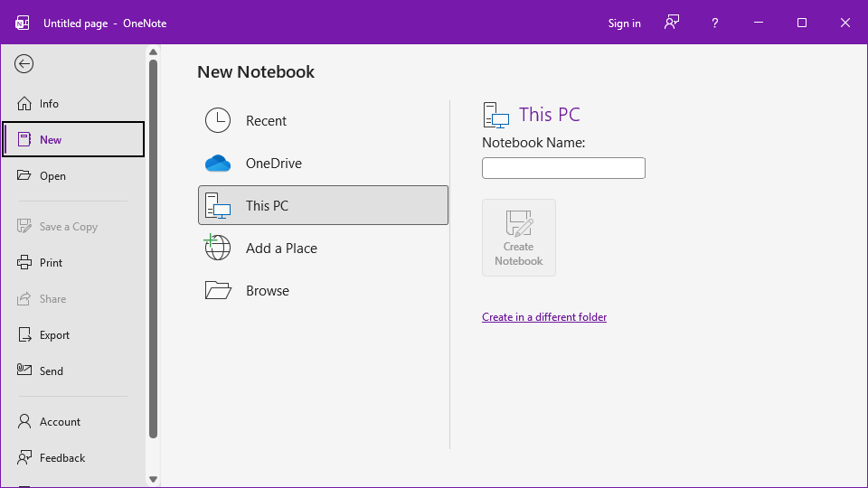Click Sign in in title bar
The height and width of the screenshot is (488, 868).
coord(625,23)
